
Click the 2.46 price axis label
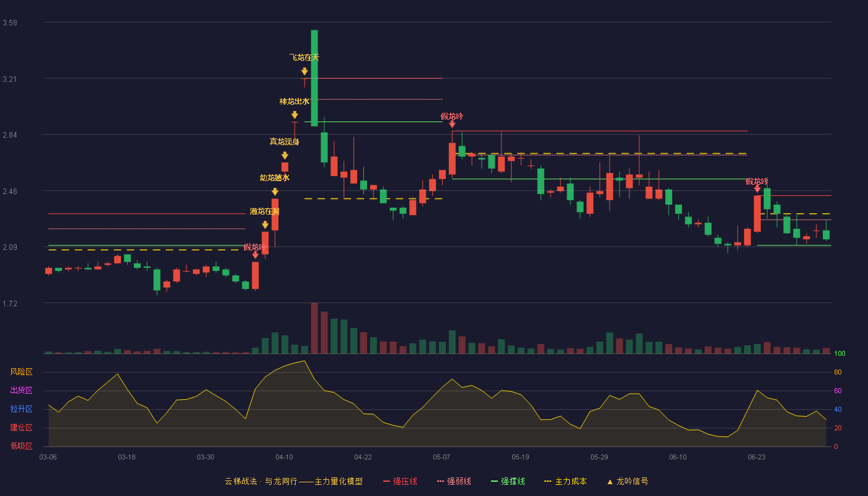[x=10, y=192]
